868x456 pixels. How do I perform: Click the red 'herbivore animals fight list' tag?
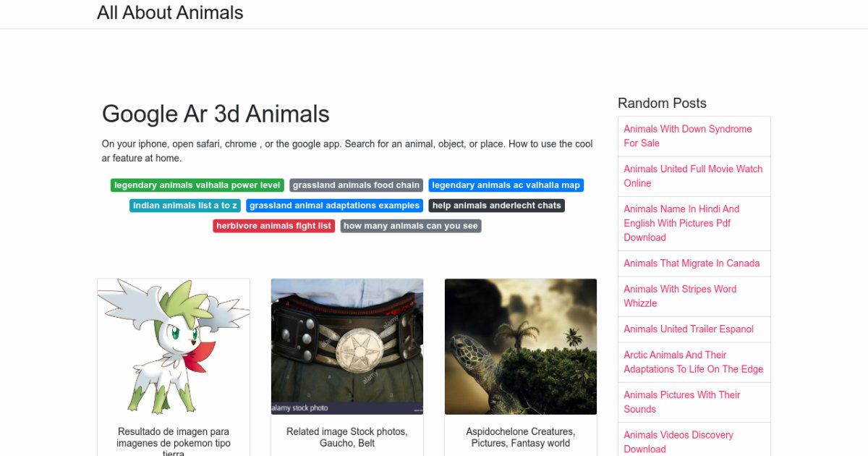pos(273,226)
